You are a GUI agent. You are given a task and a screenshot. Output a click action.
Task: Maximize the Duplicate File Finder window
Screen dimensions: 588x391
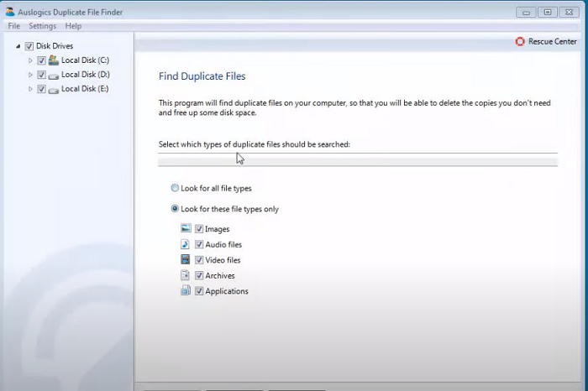(548, 13)
